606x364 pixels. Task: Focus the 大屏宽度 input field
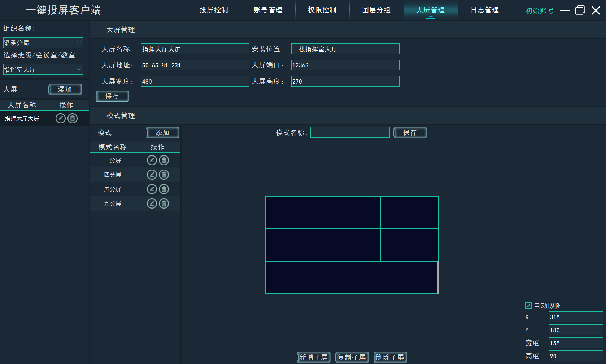coord(195,81)
